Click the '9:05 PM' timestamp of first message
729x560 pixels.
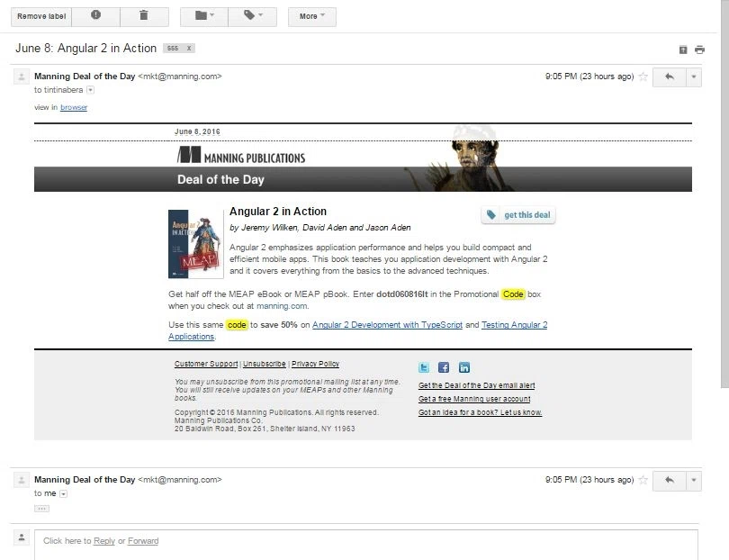589,77
